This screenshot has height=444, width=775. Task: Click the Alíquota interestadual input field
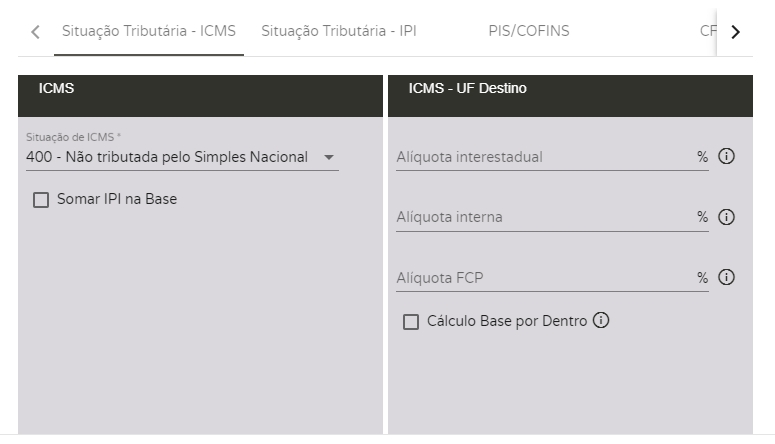[545, 157]
